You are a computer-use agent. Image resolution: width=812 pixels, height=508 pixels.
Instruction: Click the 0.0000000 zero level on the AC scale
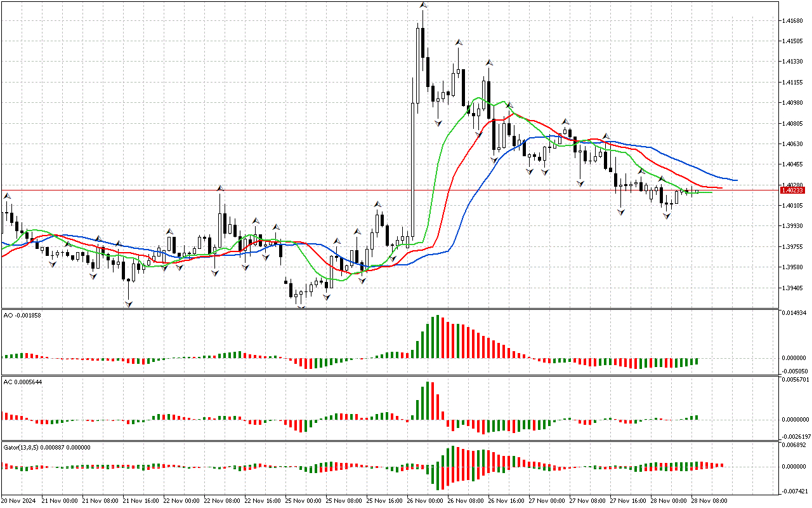[796, 420]
